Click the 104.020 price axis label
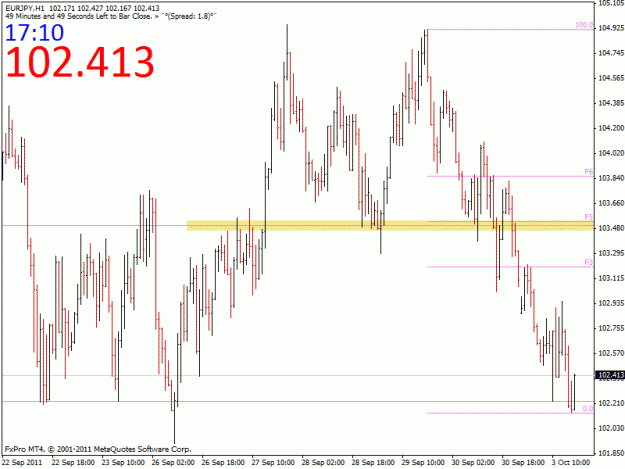The height and width of the screenshot is (469, 625). click(x=611, y=153)
